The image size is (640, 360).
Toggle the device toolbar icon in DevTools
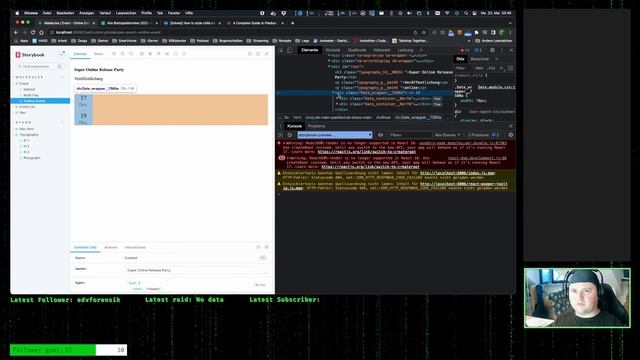tap(289, 50)
